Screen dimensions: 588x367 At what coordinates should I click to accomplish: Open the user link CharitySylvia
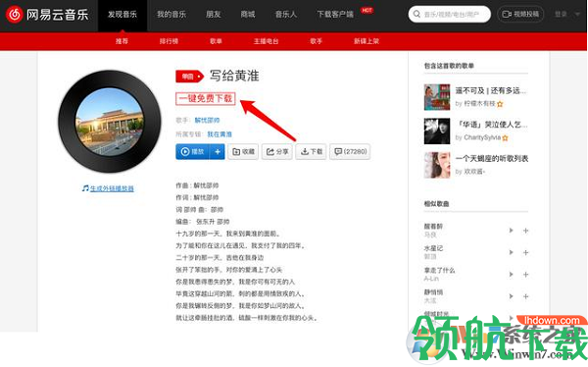tap(482, 137)
